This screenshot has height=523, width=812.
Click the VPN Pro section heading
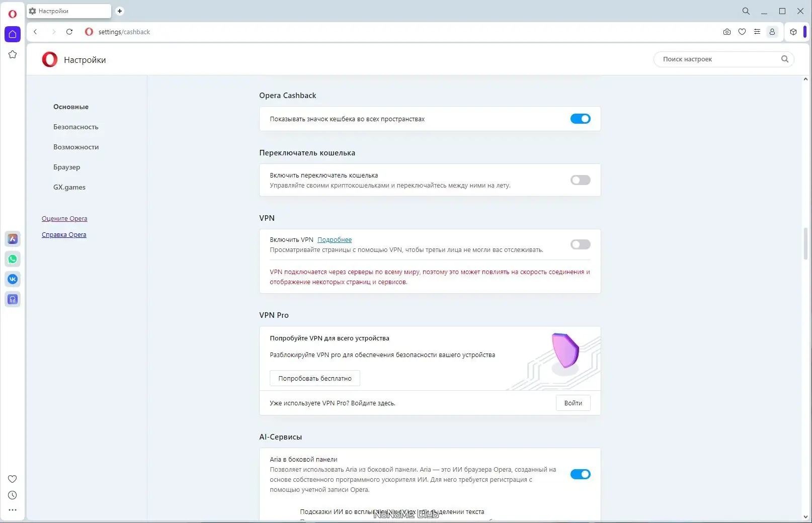[274, 315]
